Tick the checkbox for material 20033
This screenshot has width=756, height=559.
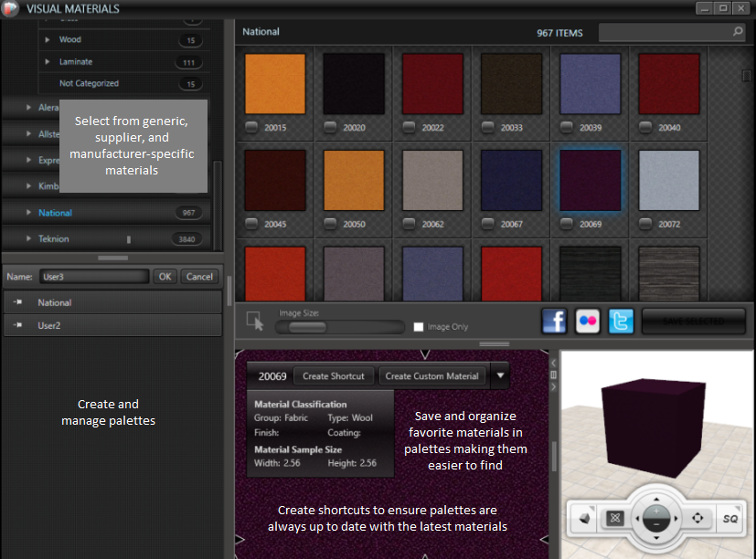(x=488, y=127)
